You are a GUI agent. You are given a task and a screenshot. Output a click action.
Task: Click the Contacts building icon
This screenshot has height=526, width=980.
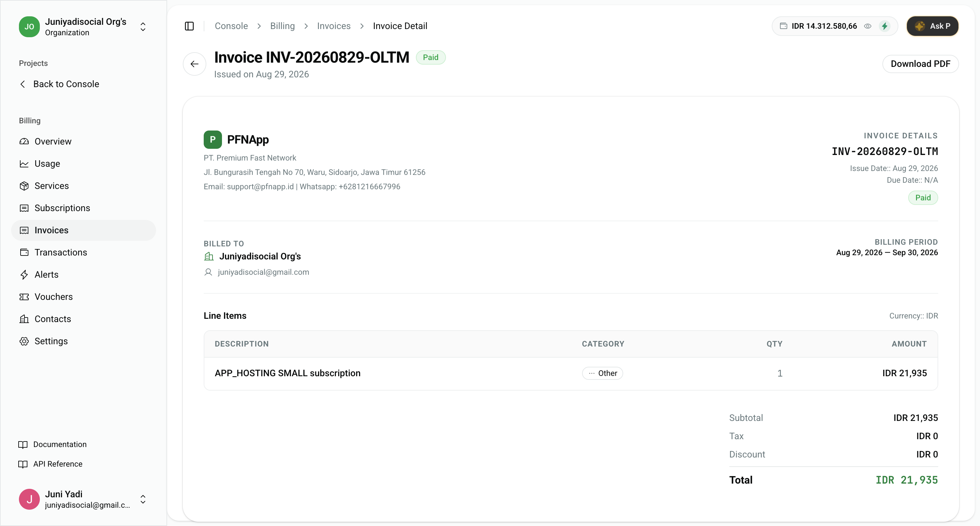(x=24, y=319)
